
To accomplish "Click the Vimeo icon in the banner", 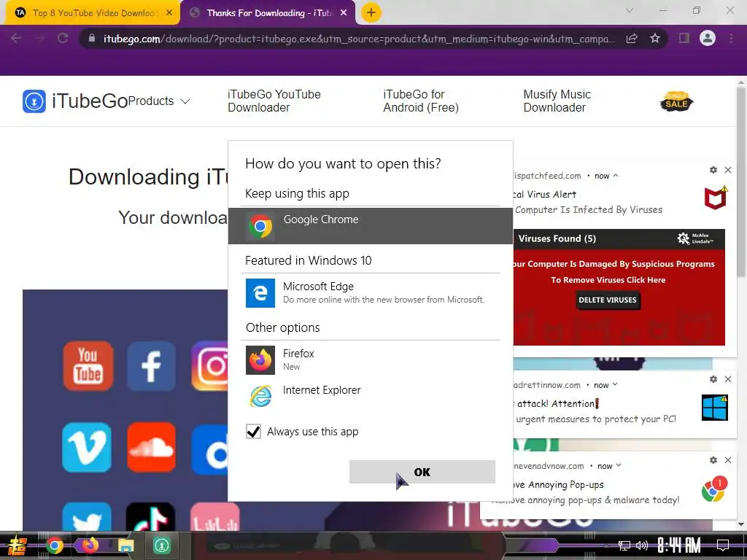I will (x=87, y=447).
